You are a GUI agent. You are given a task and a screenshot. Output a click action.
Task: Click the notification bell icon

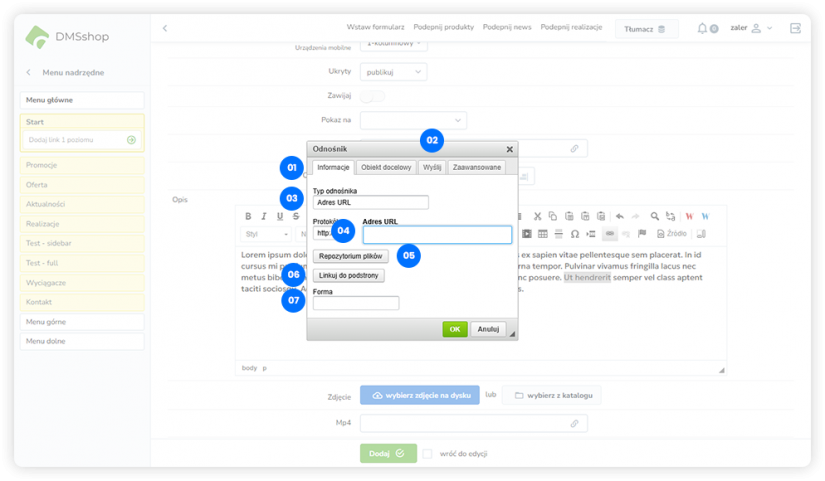[702, 29]
